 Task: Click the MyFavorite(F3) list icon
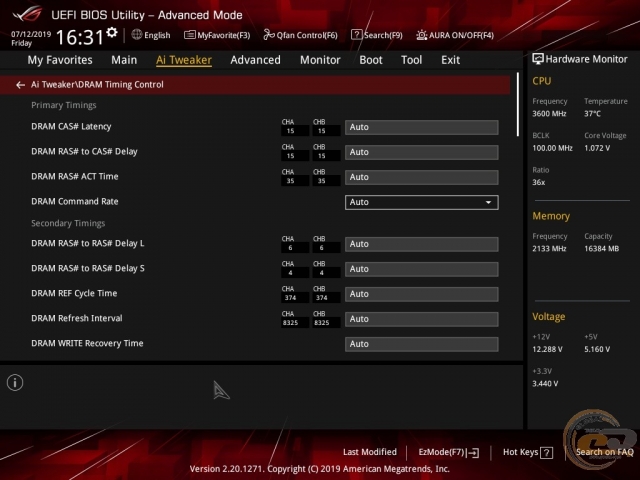(189, 35)
